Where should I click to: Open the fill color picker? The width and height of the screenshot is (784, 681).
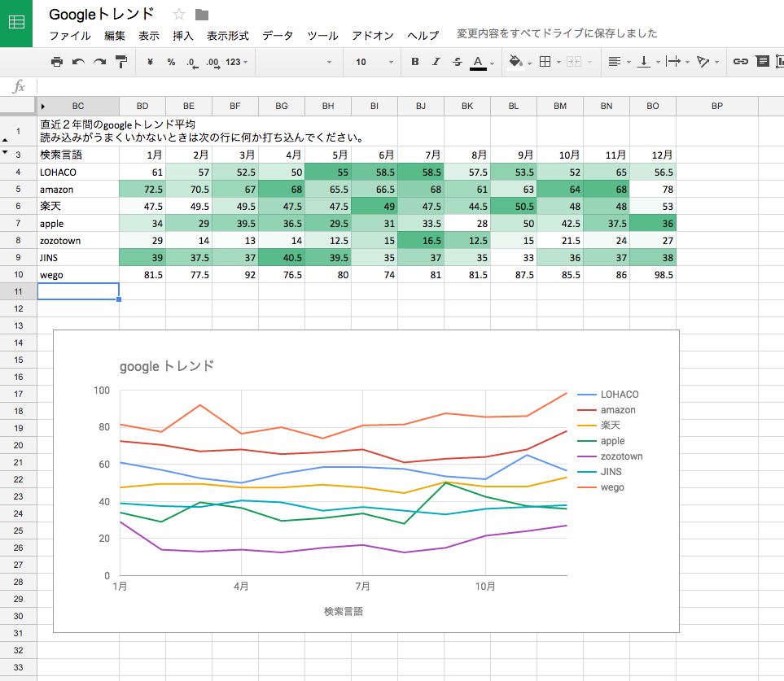tap(515, 62)
